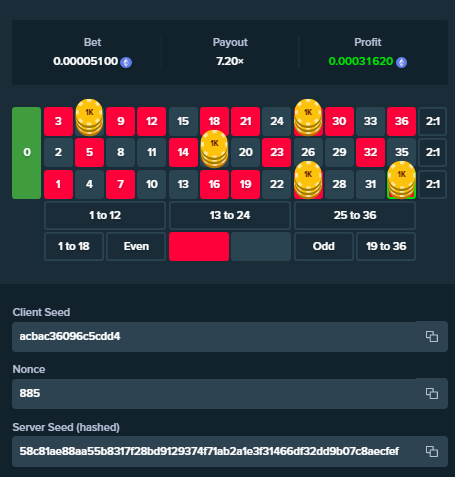
Task: Click the 1K chip stack beside number 14
Action: point(214,149)
